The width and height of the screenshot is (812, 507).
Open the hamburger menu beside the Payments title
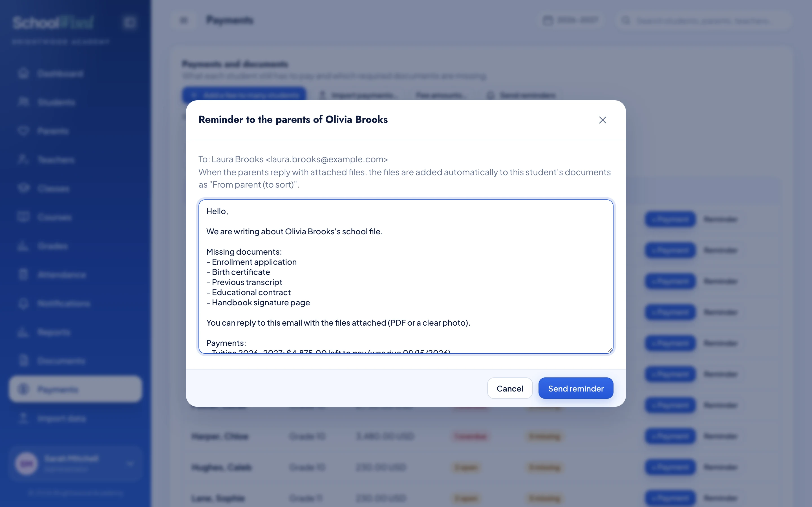pos(184,21)
